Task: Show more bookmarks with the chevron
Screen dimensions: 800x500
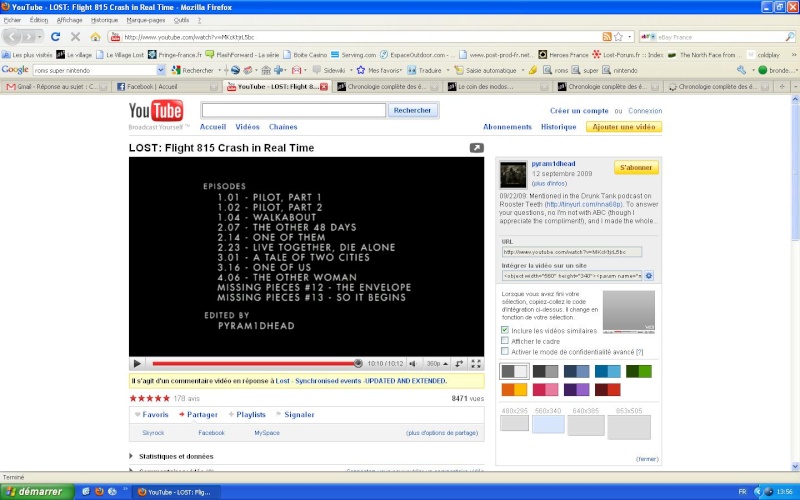Action: pyautogui.click(x=794, y=55)
